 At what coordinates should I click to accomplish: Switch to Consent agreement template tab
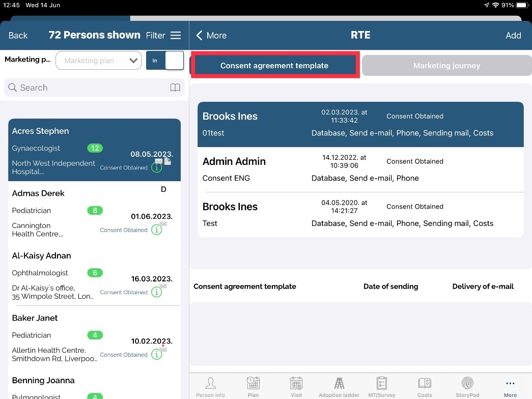(x=274, y=65)
